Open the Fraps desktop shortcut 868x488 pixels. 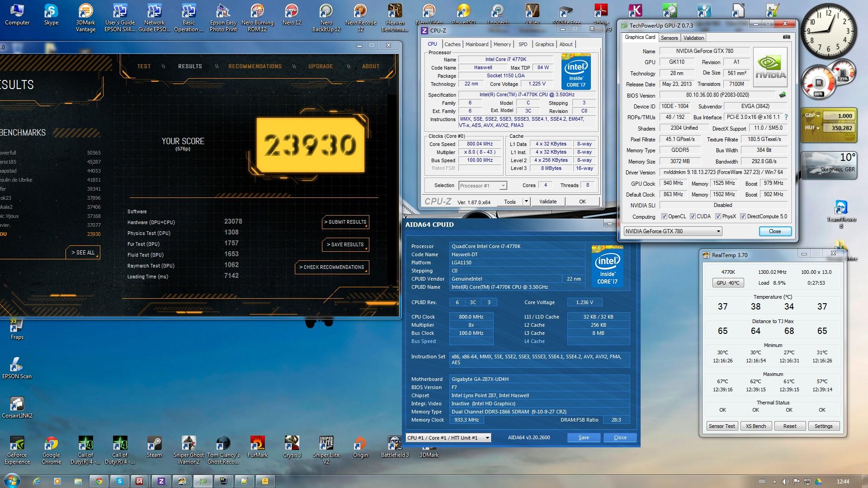click(x=17, y=329)
